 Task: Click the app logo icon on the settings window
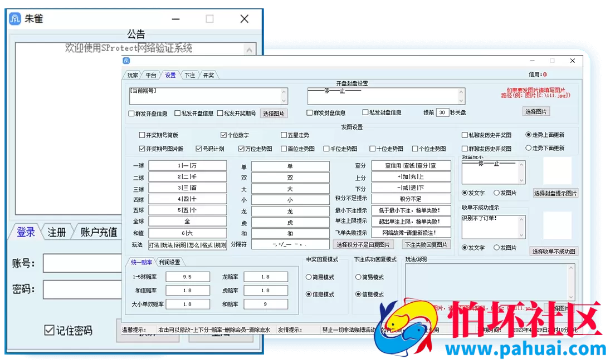point(126,61)
